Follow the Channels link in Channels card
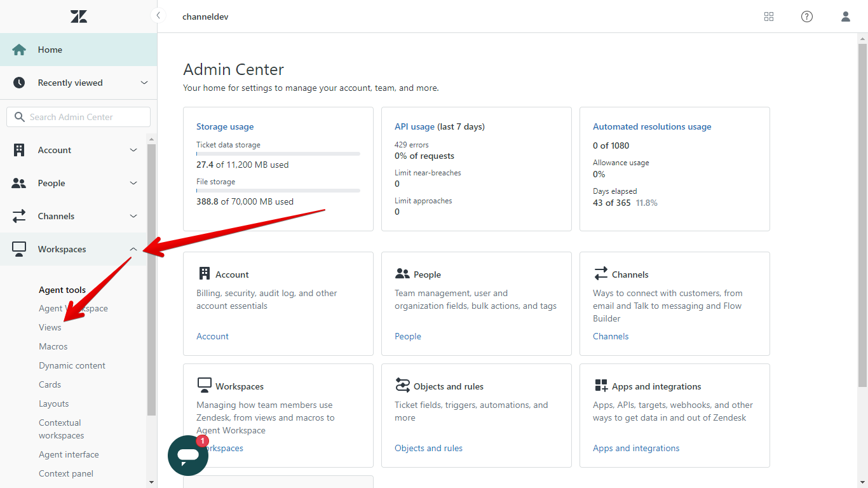This screenshot has height=488, width=868. (x=611, y=336)
